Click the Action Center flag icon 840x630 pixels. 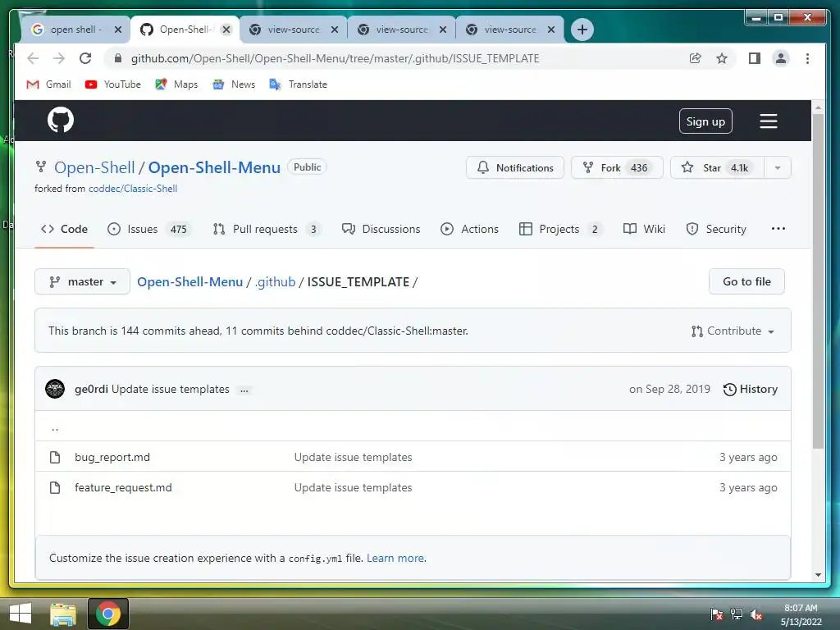pos(716,614)
